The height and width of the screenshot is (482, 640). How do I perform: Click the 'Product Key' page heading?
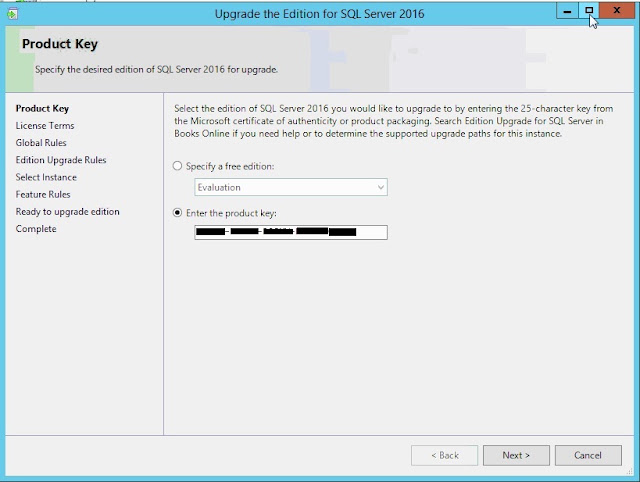[x=60, y=44]
